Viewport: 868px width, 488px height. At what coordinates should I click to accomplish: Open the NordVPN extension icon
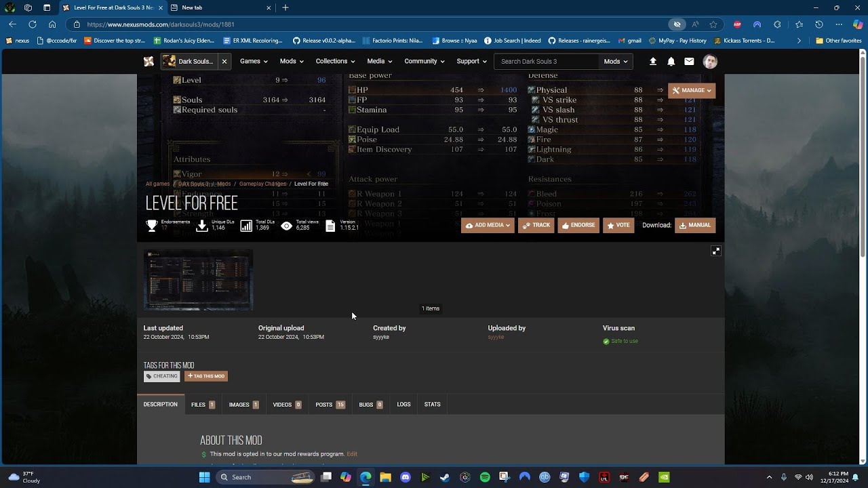coord(757,24)
